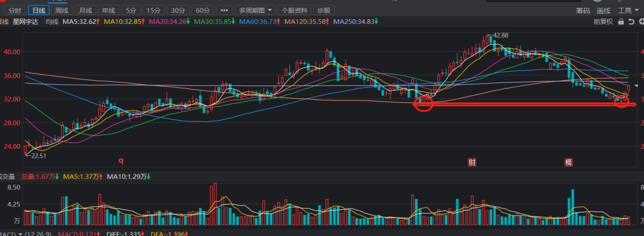644x236 pixels.
Task: Click the 榜 marker icon on chart
Action: click(568, 163)
